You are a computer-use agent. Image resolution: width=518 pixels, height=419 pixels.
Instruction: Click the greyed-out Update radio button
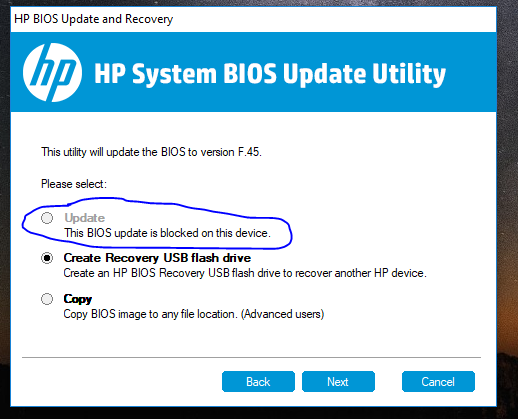tap(47, 218)
